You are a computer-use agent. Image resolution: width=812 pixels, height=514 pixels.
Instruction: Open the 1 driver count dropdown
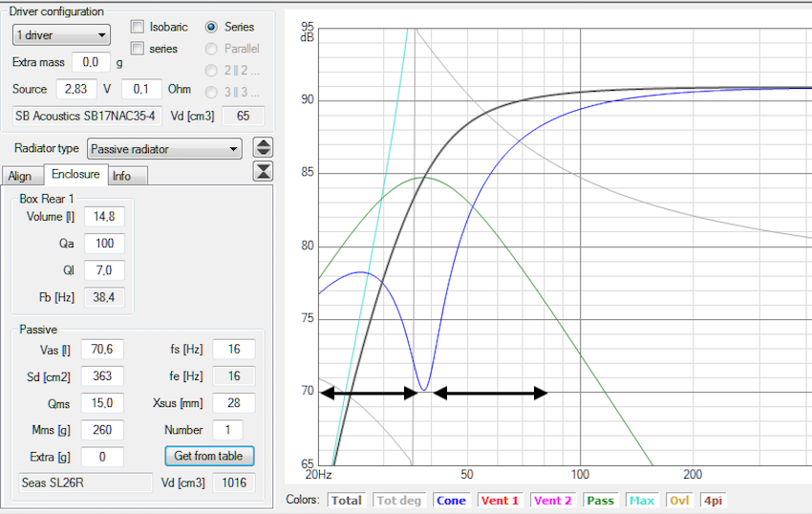coord(61,35)
